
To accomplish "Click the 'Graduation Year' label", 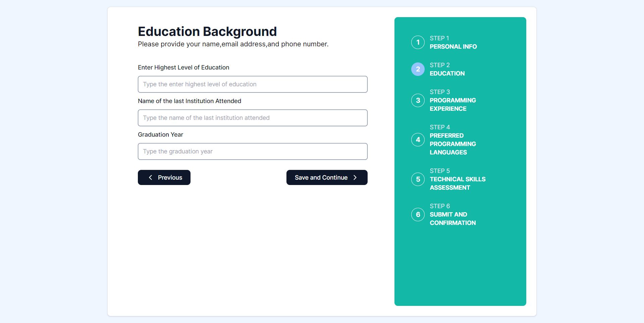I will tap(160, 135).
